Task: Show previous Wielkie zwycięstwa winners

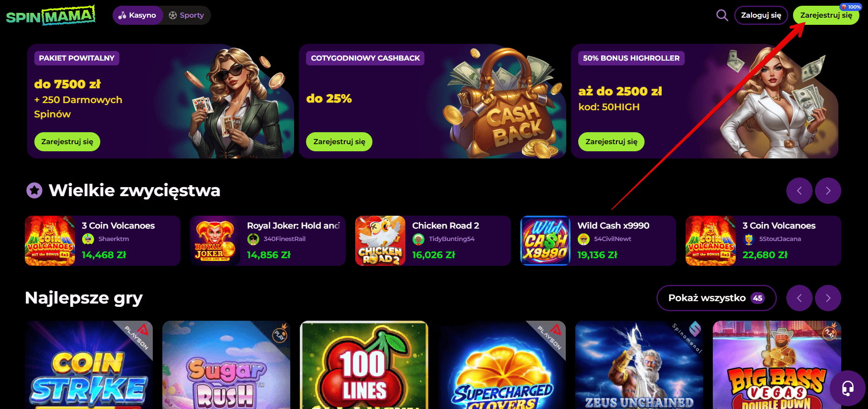Action: (x=799, y=190)
